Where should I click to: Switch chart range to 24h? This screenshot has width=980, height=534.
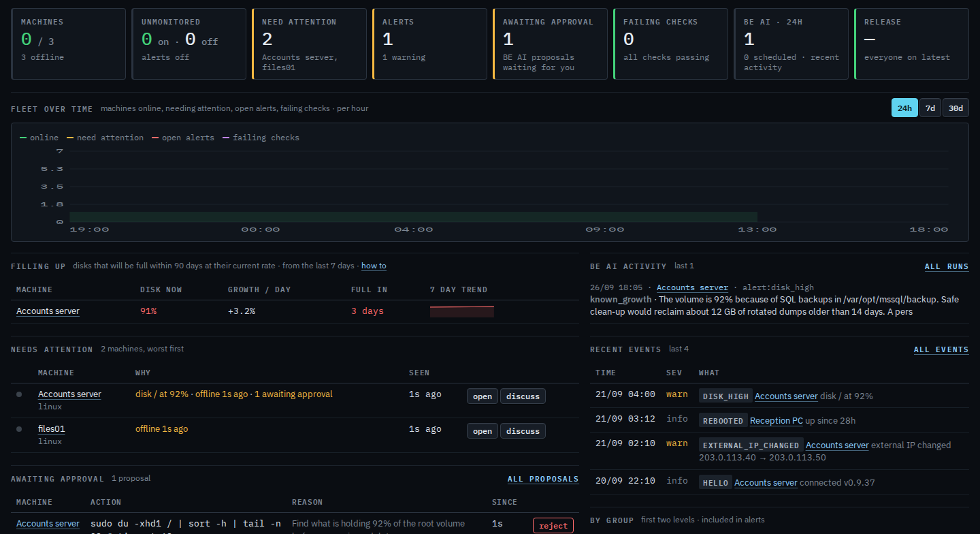click(904, 108)
